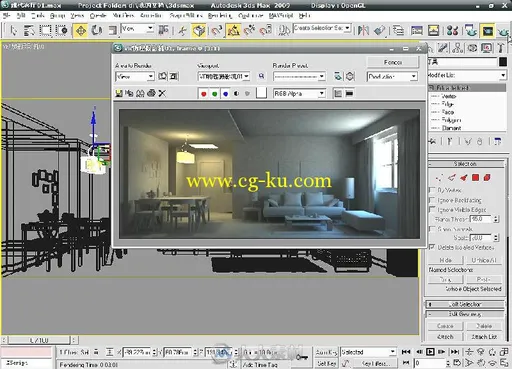Open Render Setup from main toolbar
Screen dimensions: 512x369
471,30
